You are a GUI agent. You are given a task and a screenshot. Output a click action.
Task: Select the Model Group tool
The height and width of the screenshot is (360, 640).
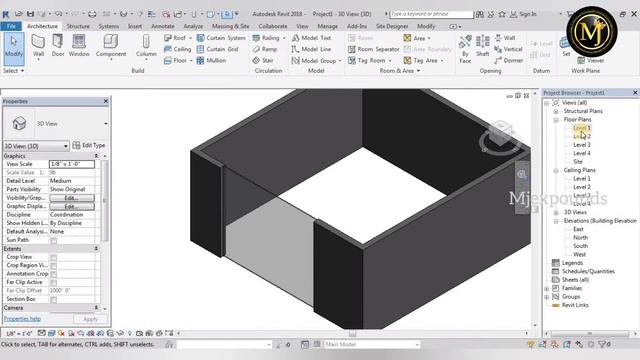coord(316,60)
